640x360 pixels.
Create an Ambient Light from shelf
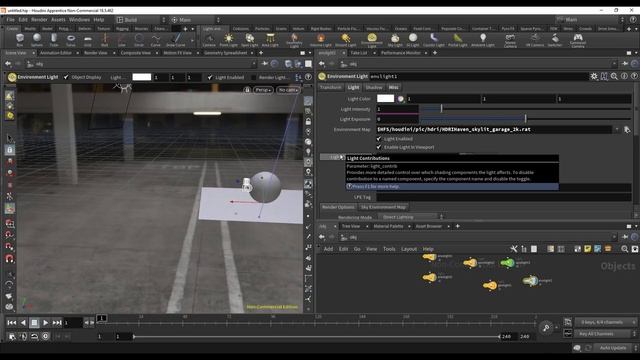(483, 40)
